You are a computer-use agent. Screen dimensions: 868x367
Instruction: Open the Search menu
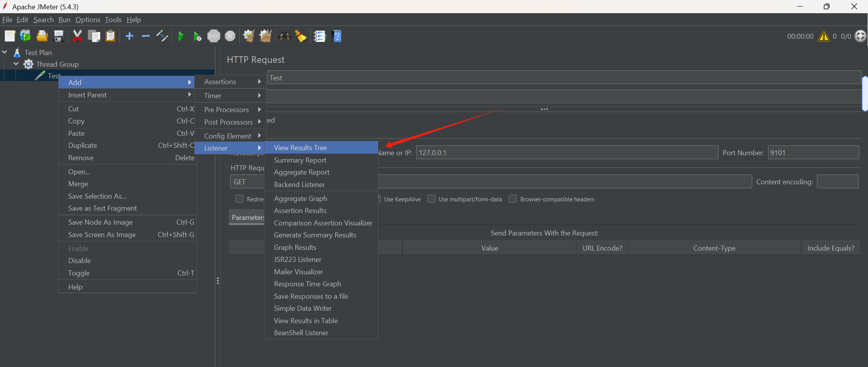(43, 19)
